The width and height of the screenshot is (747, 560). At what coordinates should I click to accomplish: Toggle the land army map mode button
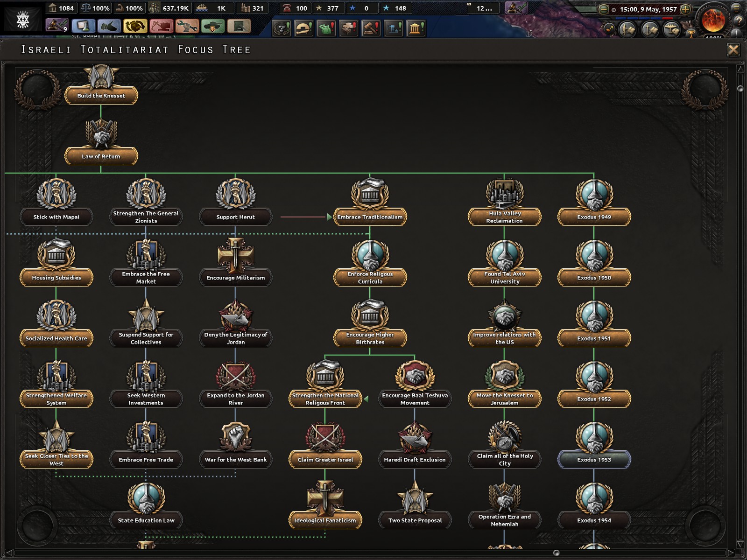click(x=628, y=29)
